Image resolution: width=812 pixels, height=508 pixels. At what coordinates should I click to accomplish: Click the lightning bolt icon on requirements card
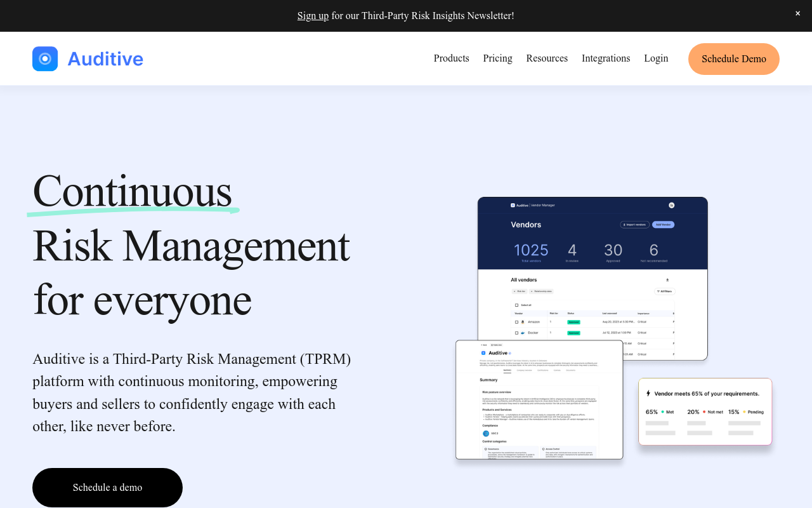(x=648, y=394)
